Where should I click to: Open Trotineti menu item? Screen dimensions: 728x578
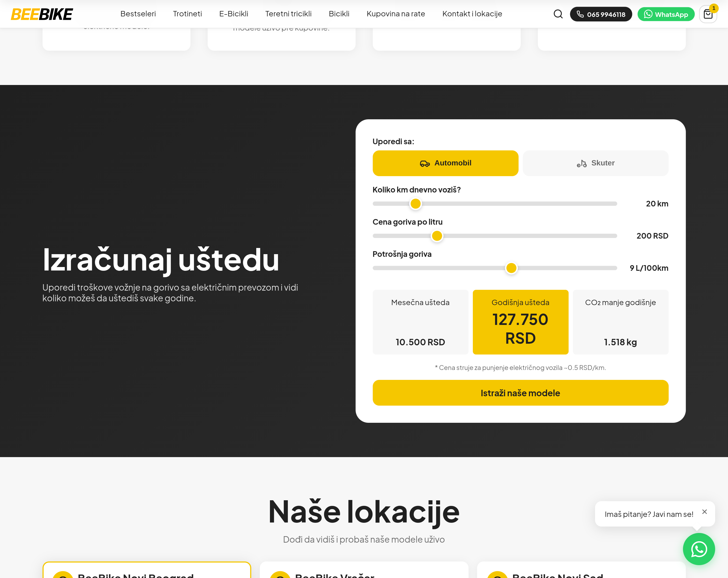(x=187, y=14)
